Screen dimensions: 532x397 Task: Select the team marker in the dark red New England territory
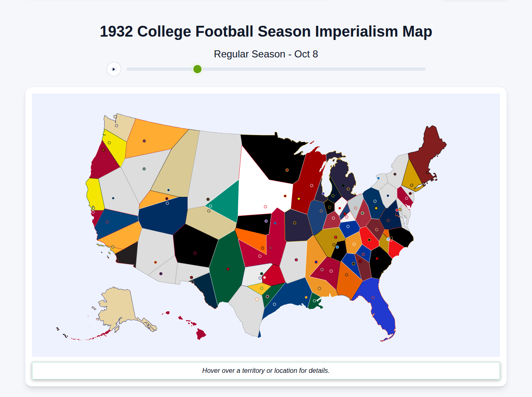(x=427, y=172)
